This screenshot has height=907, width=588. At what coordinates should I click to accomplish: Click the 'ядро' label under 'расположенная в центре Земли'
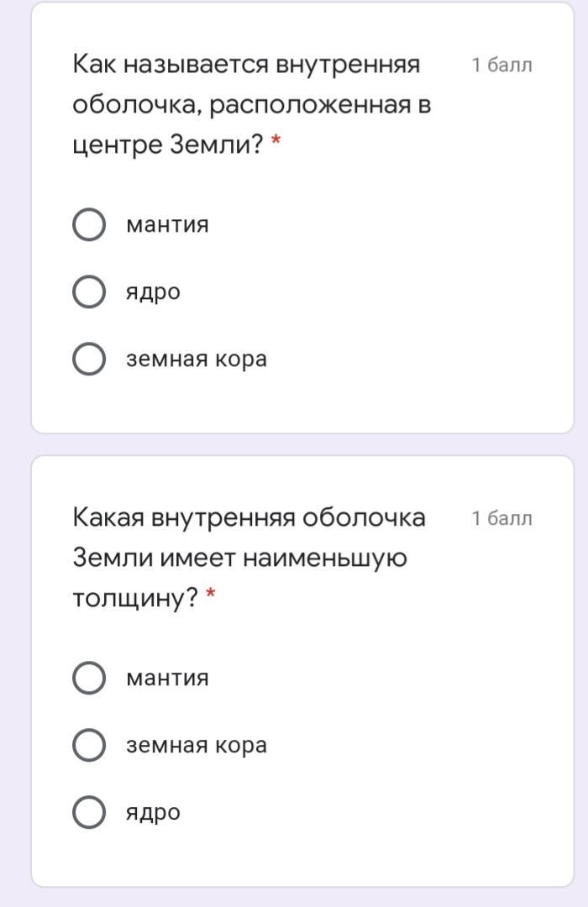pyautogui.click(x=154, y=293)
